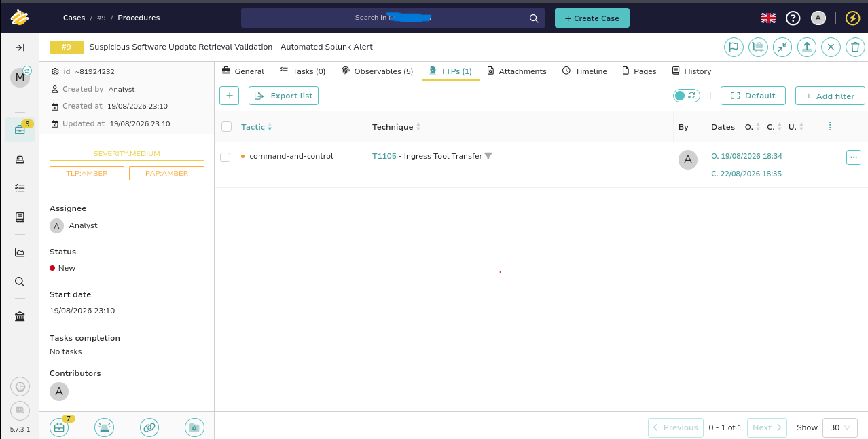Image resolution: width=868 pixels, height=439 pixels.
Task: Switch to the Attachments tab
Action: pos(517,71)
